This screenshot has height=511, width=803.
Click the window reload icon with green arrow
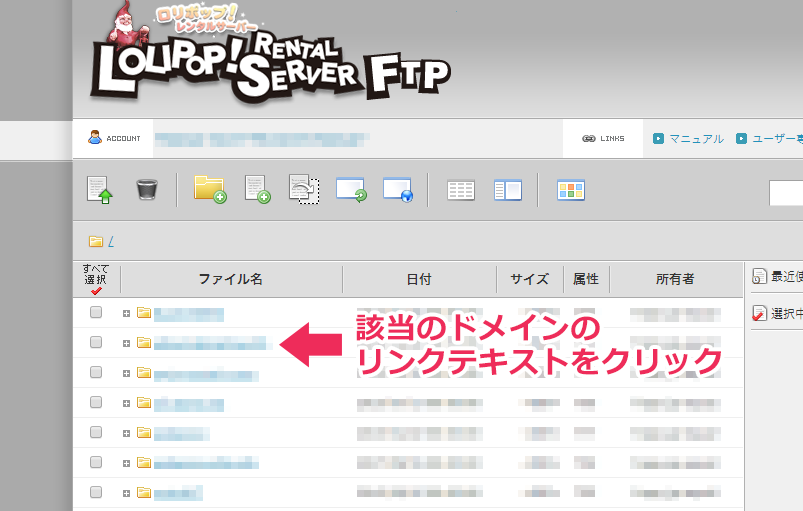351,189
